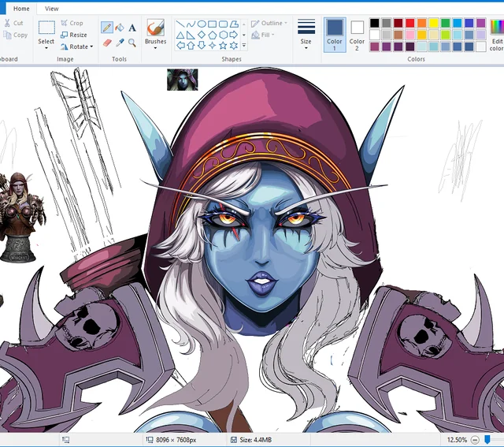Pick the red color swatch

tap(409, 23)
